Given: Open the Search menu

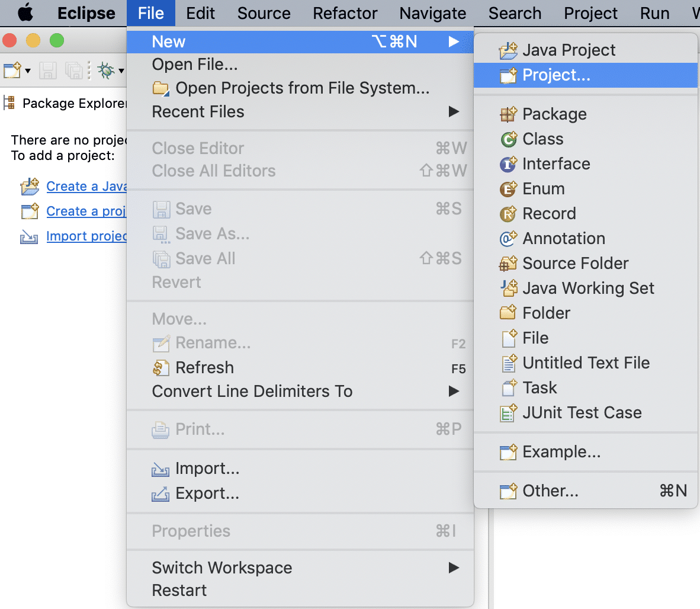Looking at the screenshot, I should (x=515, y=13).
